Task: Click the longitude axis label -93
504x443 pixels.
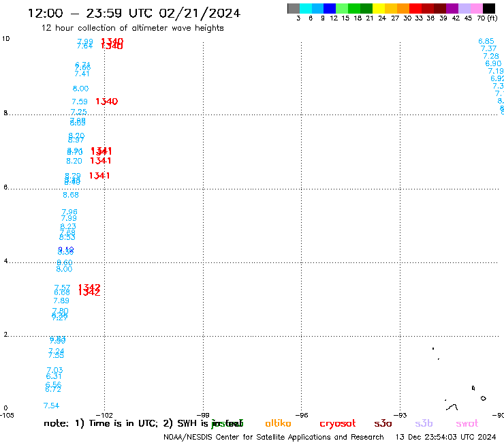Action: coord(400,415)
